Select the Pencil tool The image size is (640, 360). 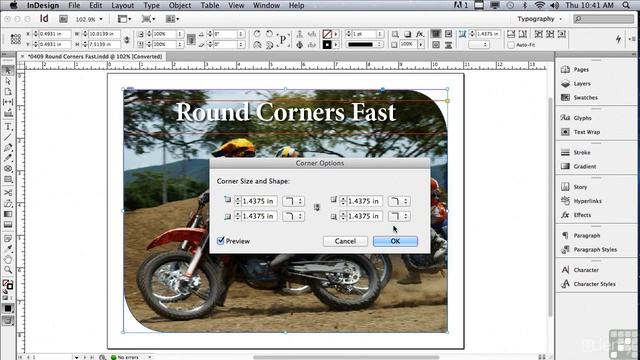click(x=8, y=158)
